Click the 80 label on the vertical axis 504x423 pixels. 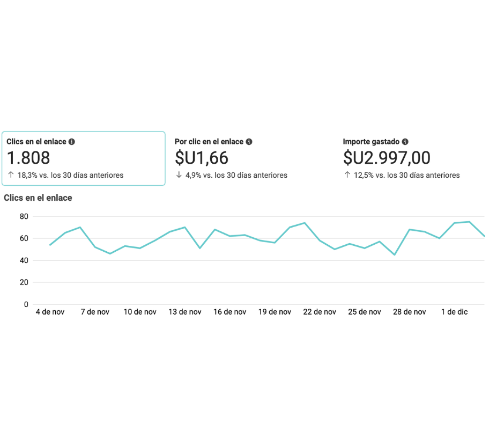click(x=23, y=216)
